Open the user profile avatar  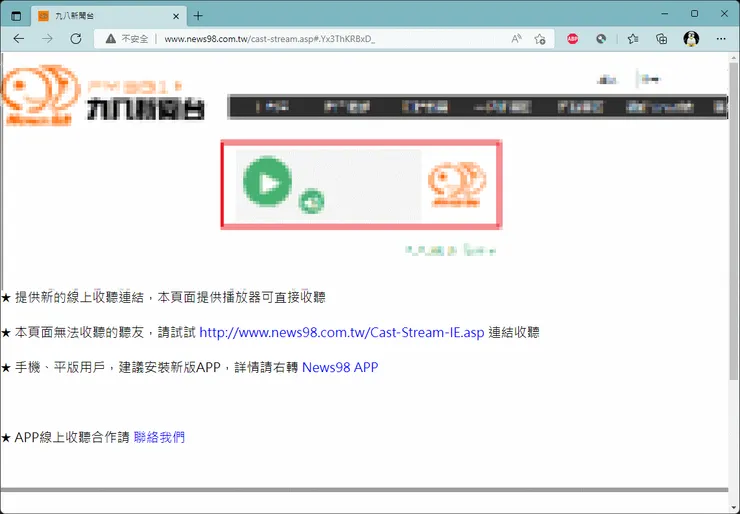[691, 39]
